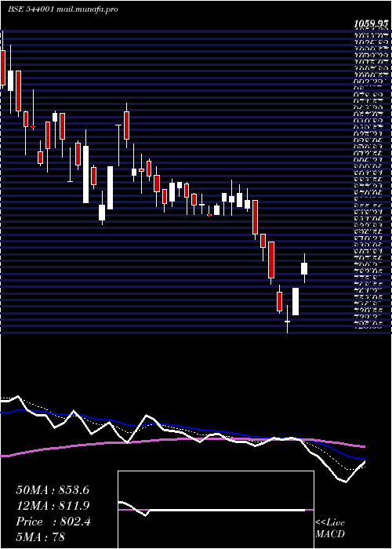Click the 50MA : 853.6 readout
Screen dimensions: 392x549
click(x=53, y=490)
